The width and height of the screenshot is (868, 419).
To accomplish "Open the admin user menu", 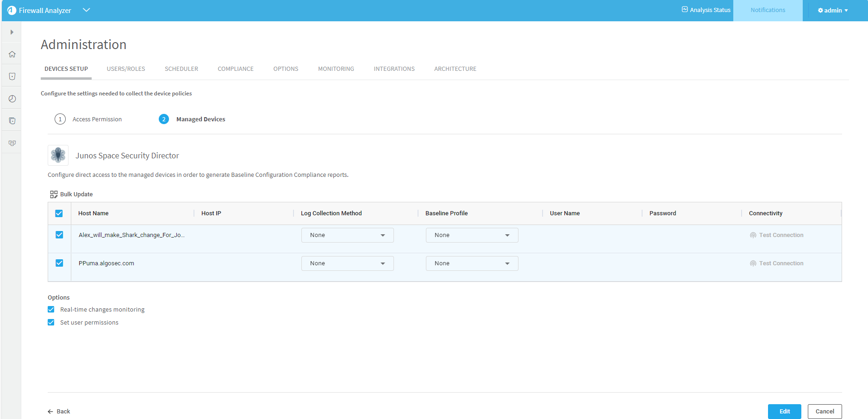I will pyautogui.click(x=832, y=10).
